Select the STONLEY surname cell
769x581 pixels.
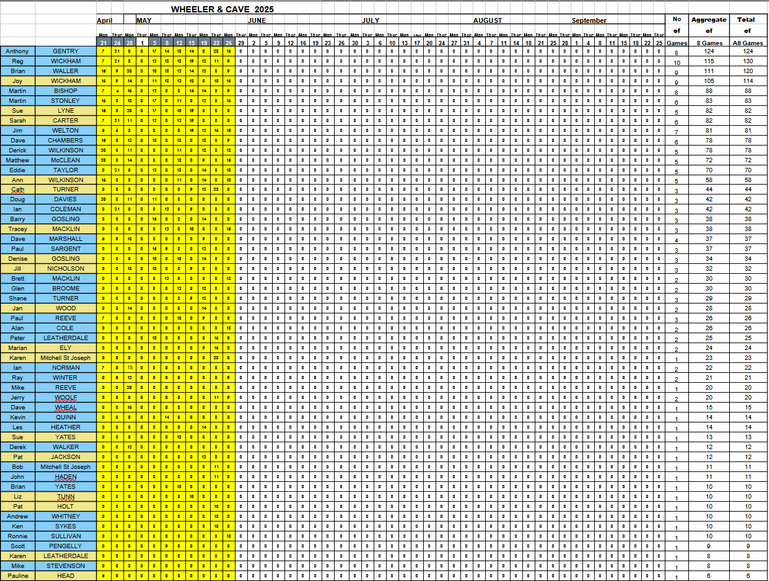coord(66,101)
